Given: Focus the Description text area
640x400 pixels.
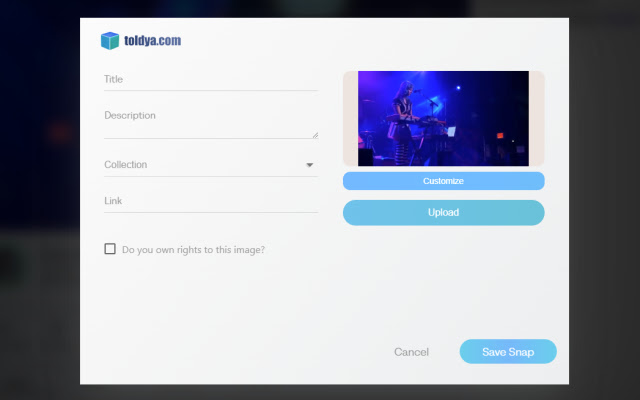Looking at the screenshot, I should [211, 122].
